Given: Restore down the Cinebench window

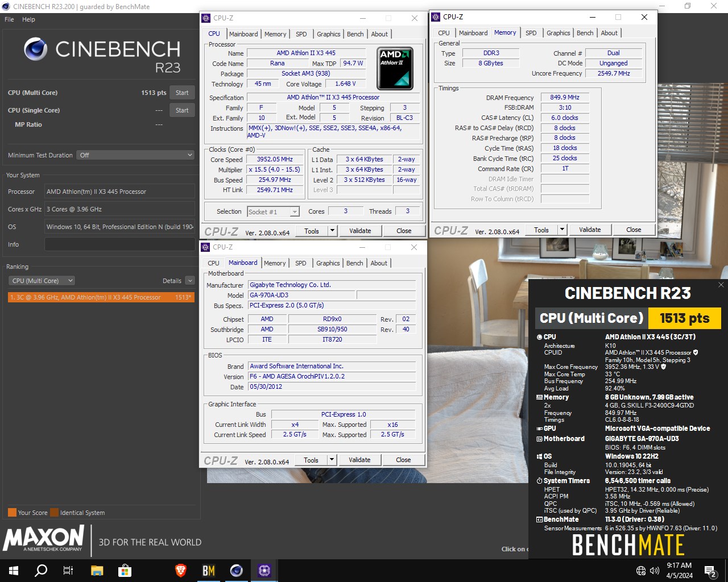Looking at the screenshot, I should [688, 6].
